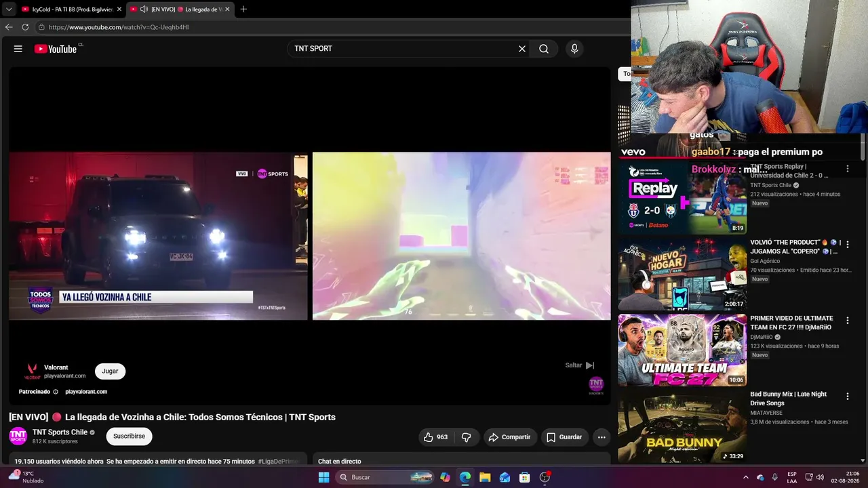Viewport: 868px width, 488px height.
Task: Open options for the VOLVIÓ THE PRODUCT video
Action: [847, 245]
